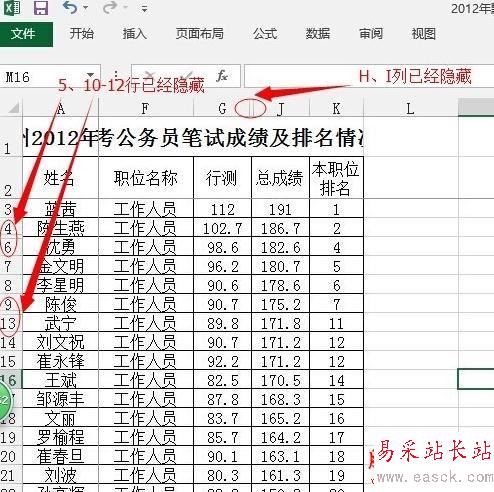Click the score cell 96.2
494x492 pixels.
(222, 266)
